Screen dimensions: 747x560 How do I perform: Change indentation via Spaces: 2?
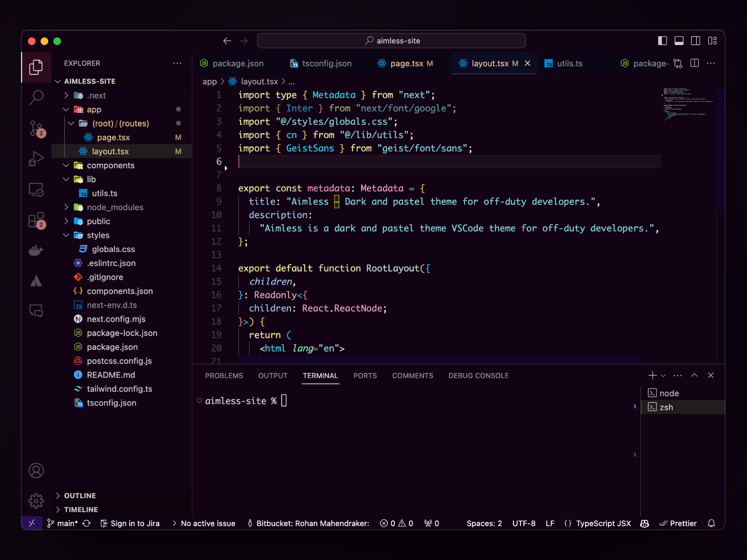[x=484, y=523]
